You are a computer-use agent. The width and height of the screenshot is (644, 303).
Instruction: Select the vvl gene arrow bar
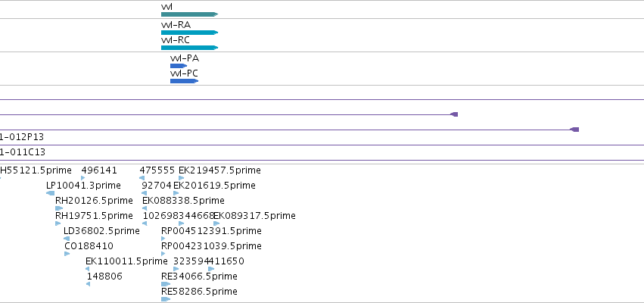click(x=189, y=14)
